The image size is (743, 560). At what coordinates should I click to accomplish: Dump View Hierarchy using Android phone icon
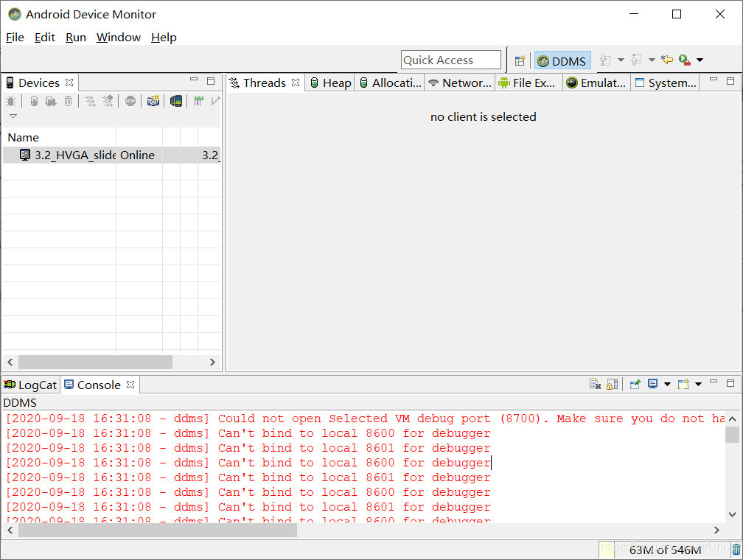[x=176, y=101]
